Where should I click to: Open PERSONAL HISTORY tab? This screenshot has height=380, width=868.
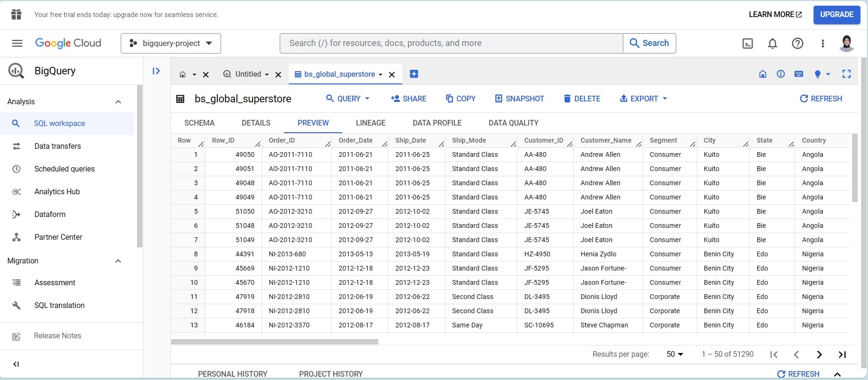(233, 374)
